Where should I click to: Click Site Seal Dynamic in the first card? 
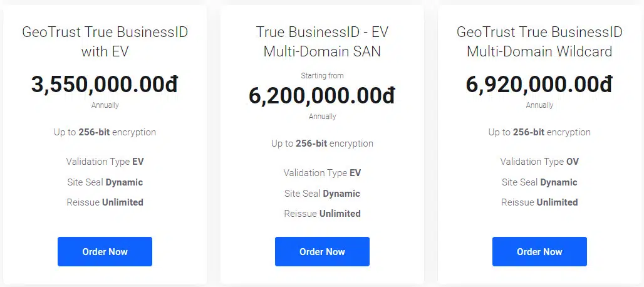pyautogui.click(x=105, y=182)
